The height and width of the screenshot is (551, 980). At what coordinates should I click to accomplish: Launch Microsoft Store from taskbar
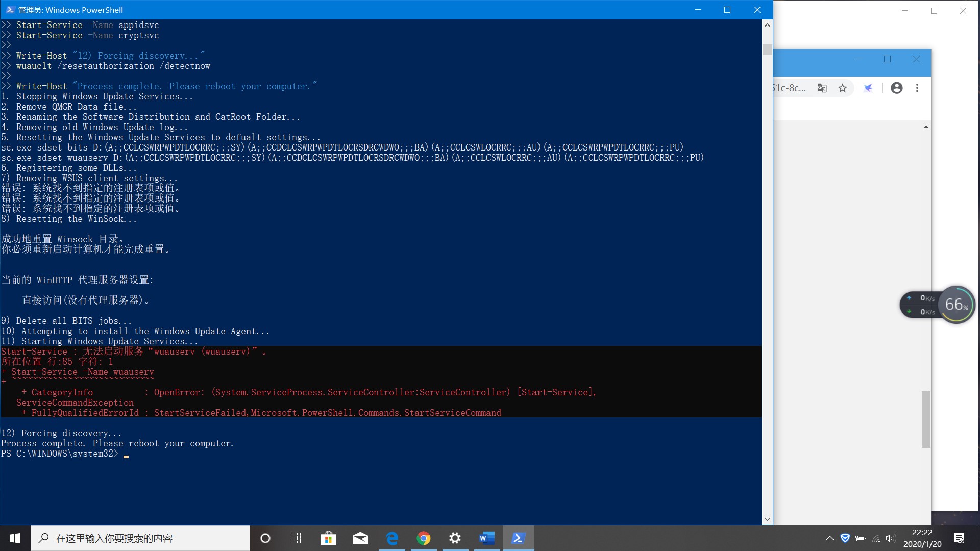click(x=328, y=538)
